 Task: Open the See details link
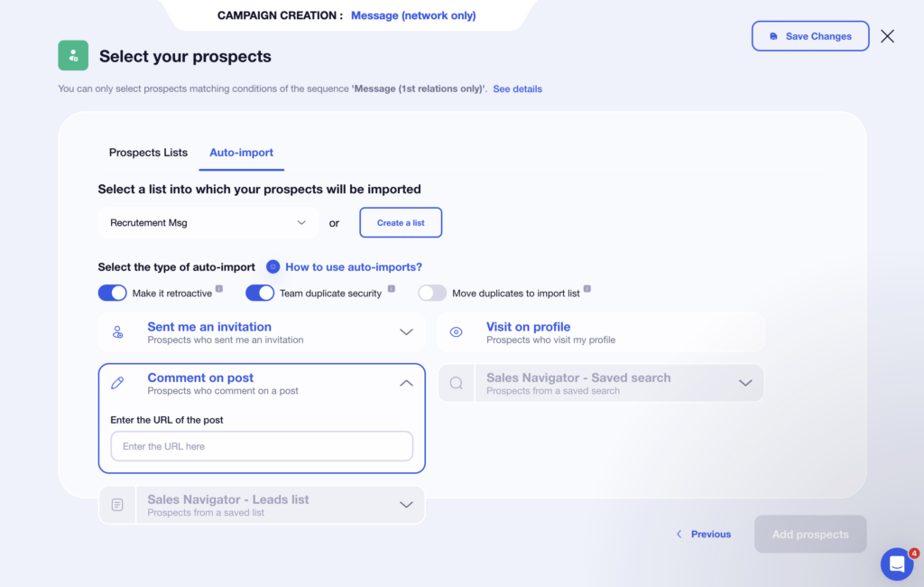517,89
